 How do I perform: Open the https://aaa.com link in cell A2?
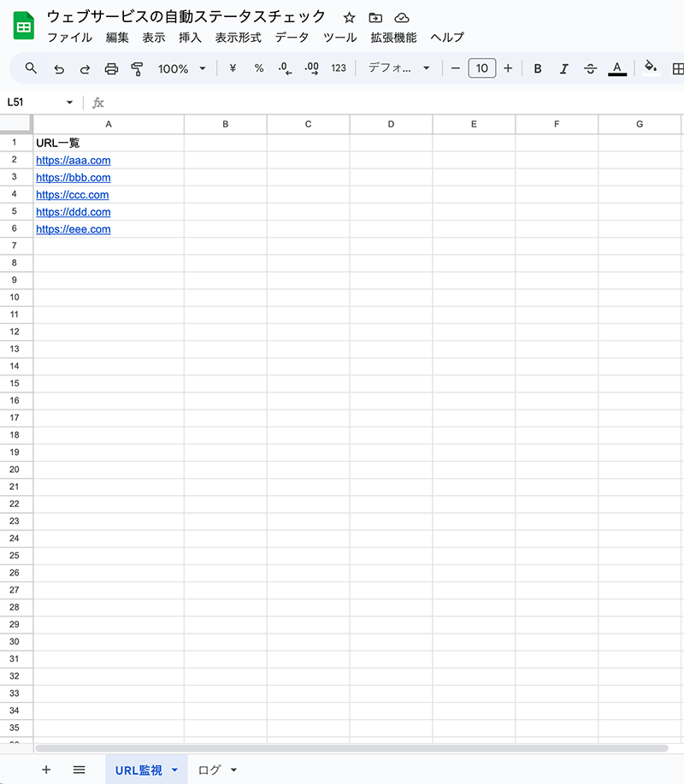[74, 160]
